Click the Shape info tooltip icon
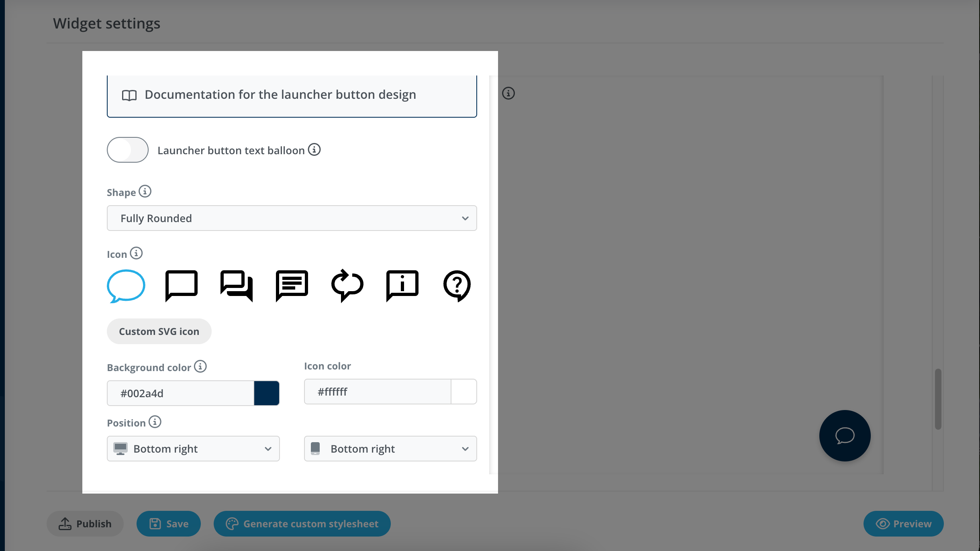 pos(145,192)
